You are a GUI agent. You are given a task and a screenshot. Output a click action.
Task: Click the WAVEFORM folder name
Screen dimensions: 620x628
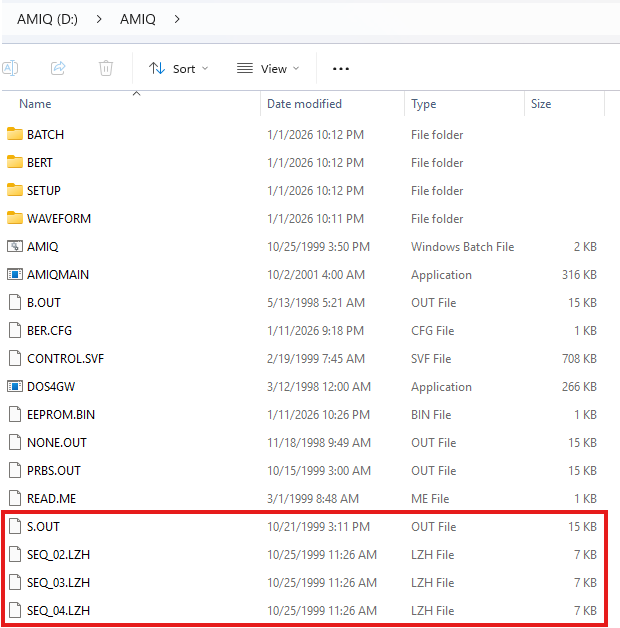pos(59,219)
